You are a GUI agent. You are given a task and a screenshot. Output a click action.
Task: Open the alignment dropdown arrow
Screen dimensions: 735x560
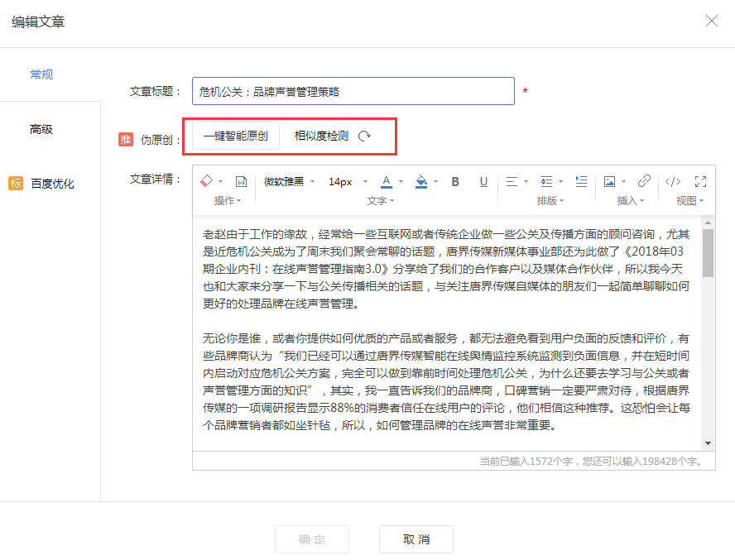[x=526, y=182]
